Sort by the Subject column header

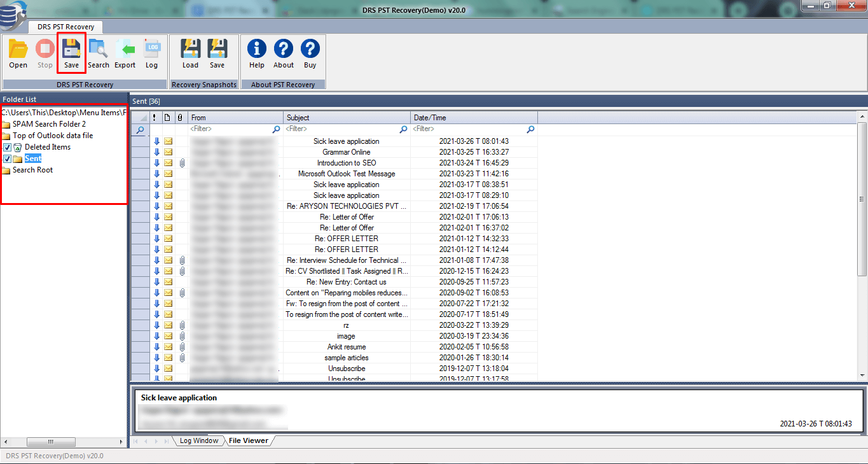[347, 117]
